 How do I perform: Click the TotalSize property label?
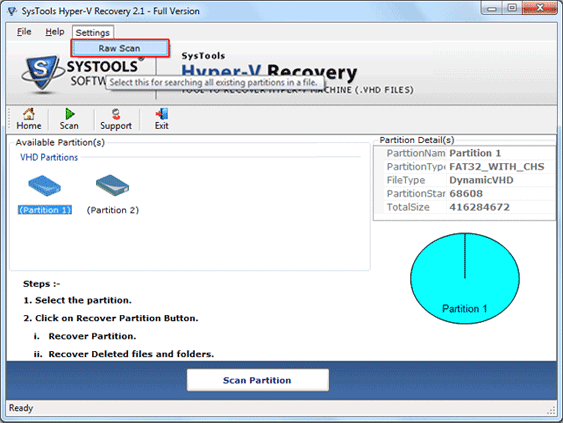(408, 207)
